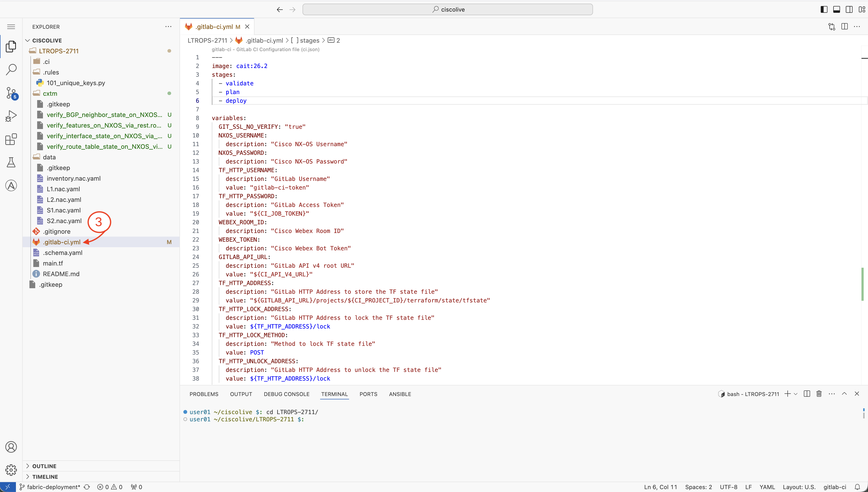Toggle the bottom panel layout button

tap(837, 9)
